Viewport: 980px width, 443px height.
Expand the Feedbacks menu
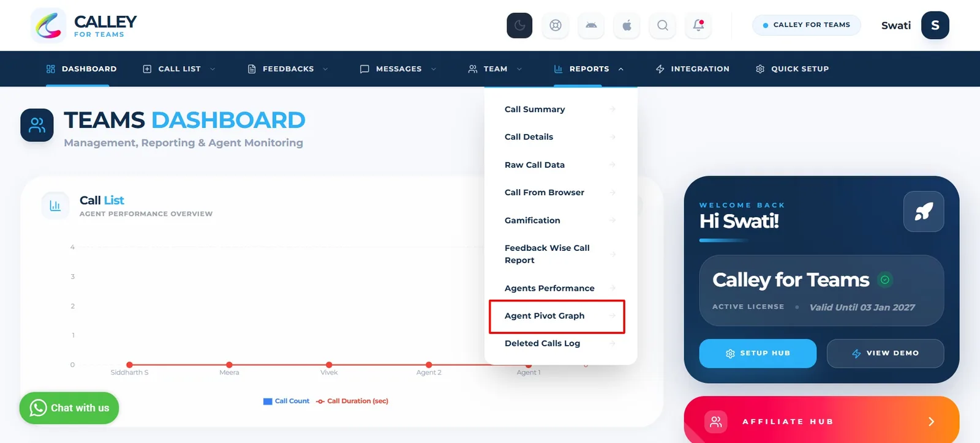pos(288,69)
